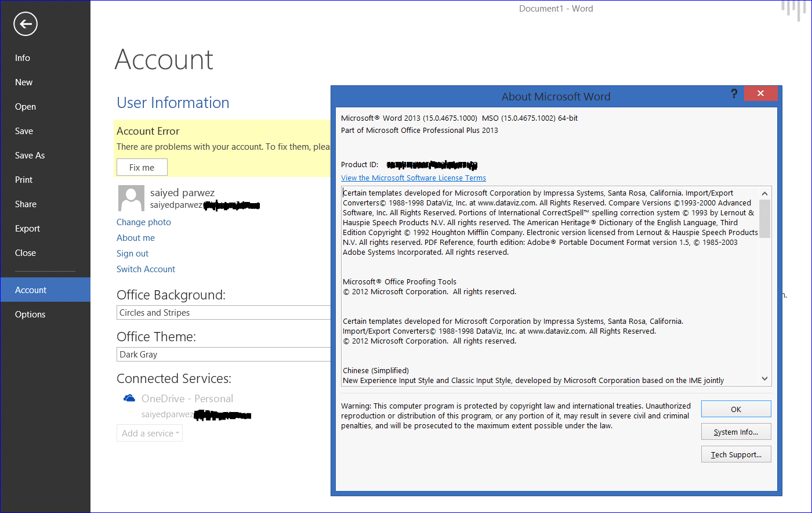
Task: Click the System Info button
Action: [736, 432]
